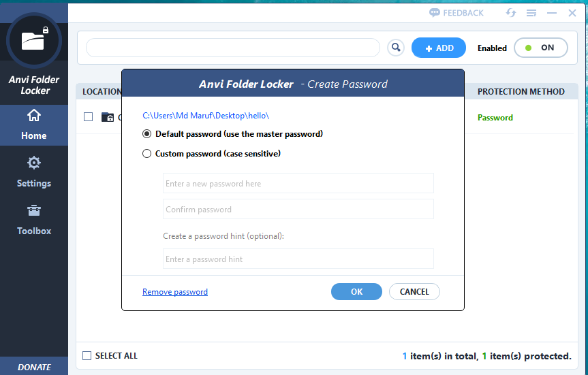Tick the checkbox of the locked folder row
Viewport: 588px width, 375px height.
[89, 117]
